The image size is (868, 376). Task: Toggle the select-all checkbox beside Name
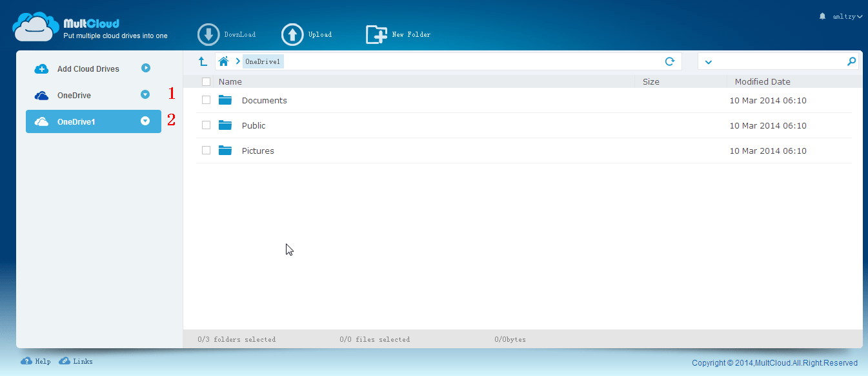206,81
